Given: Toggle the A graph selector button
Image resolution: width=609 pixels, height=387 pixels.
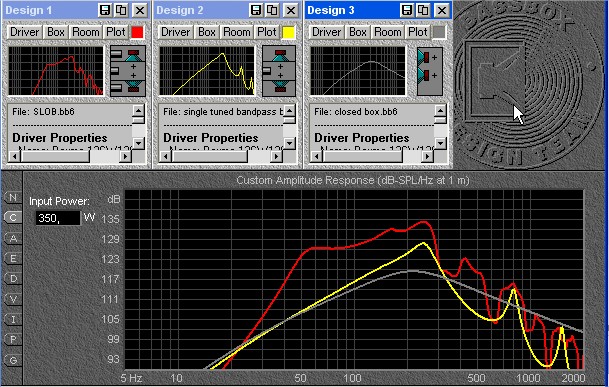Looking at the screenshot, I should pyautogui.click(x=13, y=238).
